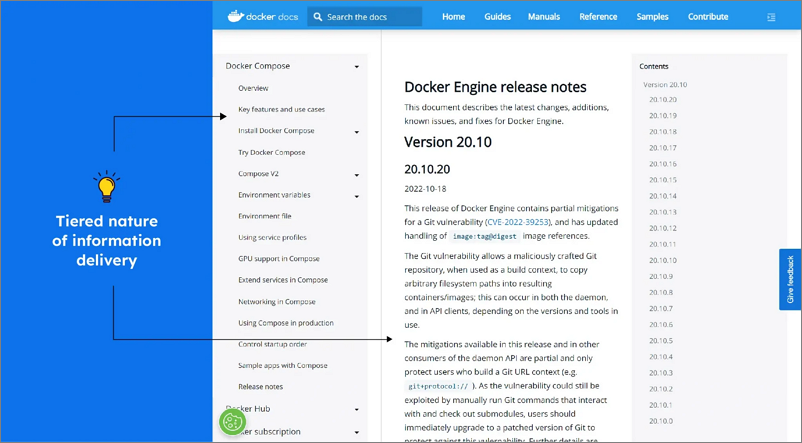Screen dimensions: 802x443
Task: Open the Samples nav item
Action: tap(652, 17)
